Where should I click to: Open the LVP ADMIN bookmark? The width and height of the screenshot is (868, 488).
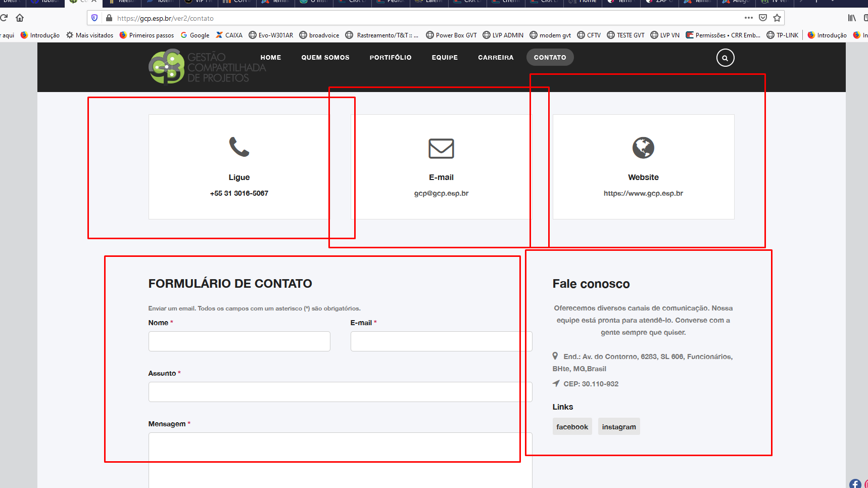point(503,35)
